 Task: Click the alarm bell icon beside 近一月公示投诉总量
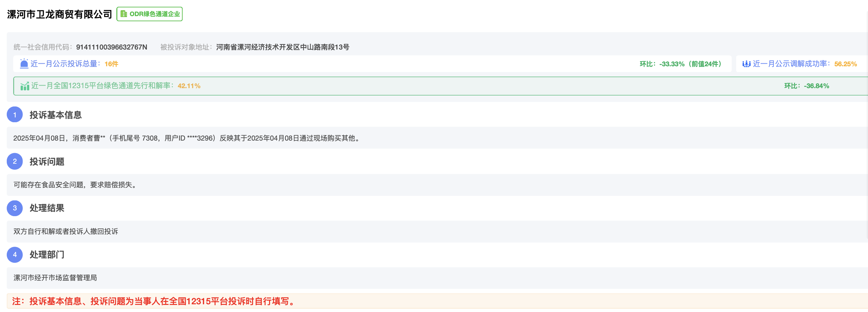click(24, 64)
